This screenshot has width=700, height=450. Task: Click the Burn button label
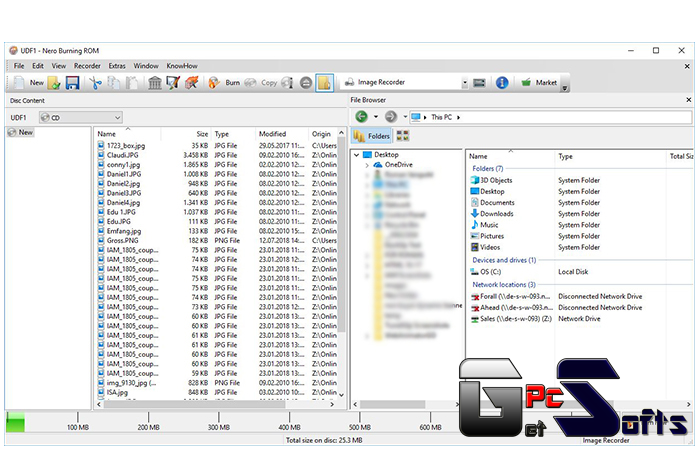tap(233, 83)
